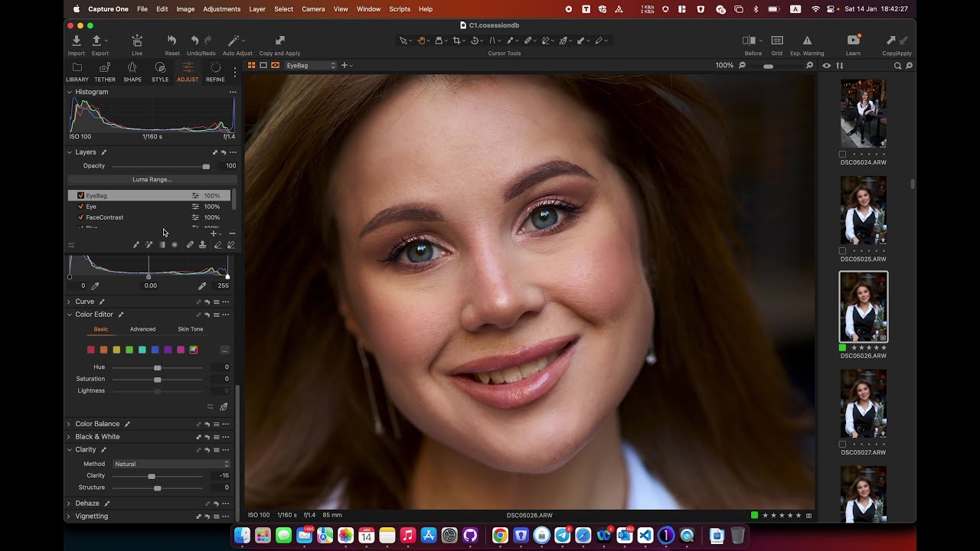Select the Keystone cursor tool
Image resolution: width=980 pixels, height=551 pixels.
492,41
